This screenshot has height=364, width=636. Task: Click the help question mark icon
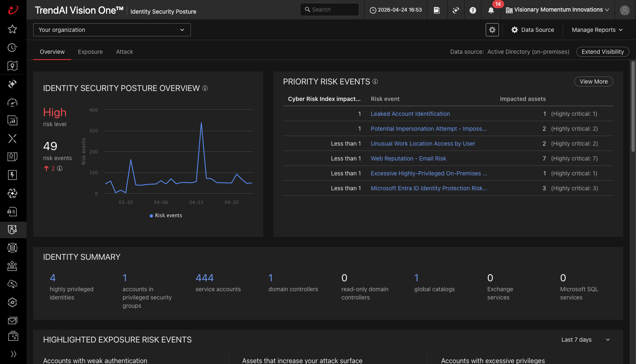click(x=473, y=10)
